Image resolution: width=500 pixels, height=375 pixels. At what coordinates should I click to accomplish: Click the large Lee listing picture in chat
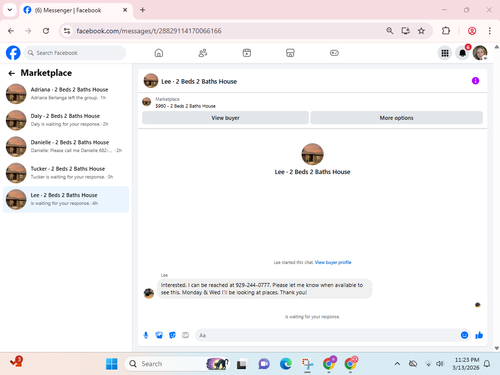click(x=312, y=154)
